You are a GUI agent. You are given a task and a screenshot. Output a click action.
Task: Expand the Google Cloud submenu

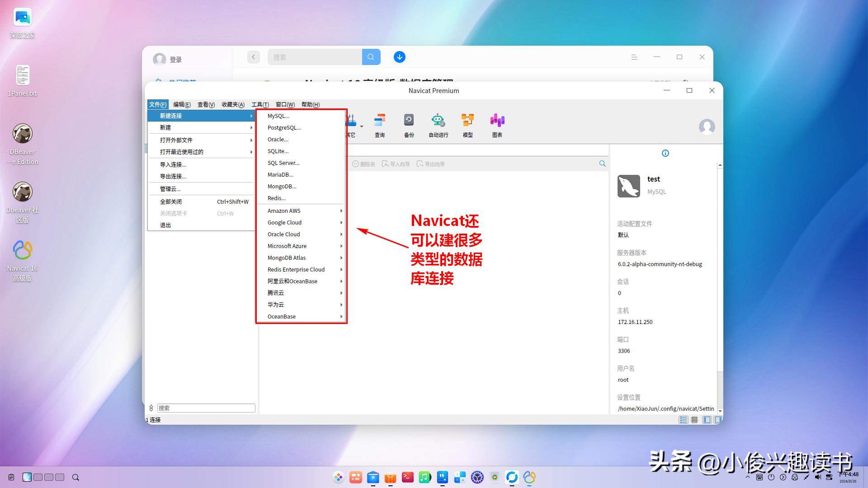(x=302, y=222)
